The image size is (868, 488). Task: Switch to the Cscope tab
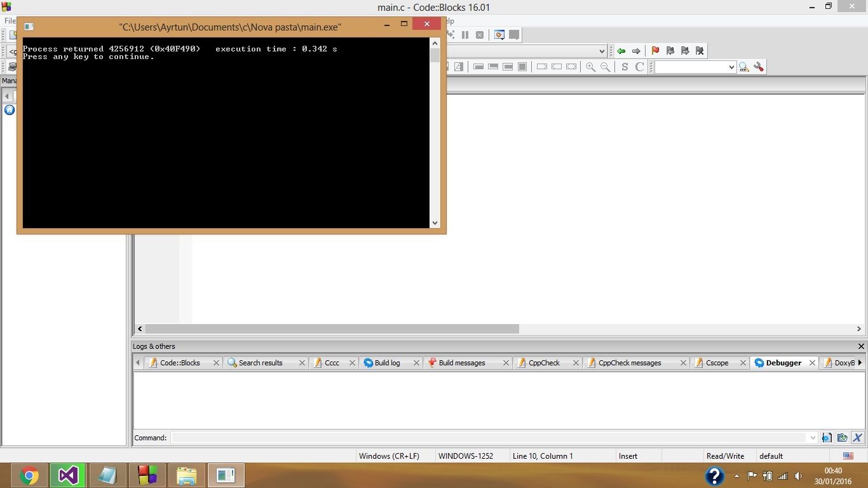click(717, 363)
